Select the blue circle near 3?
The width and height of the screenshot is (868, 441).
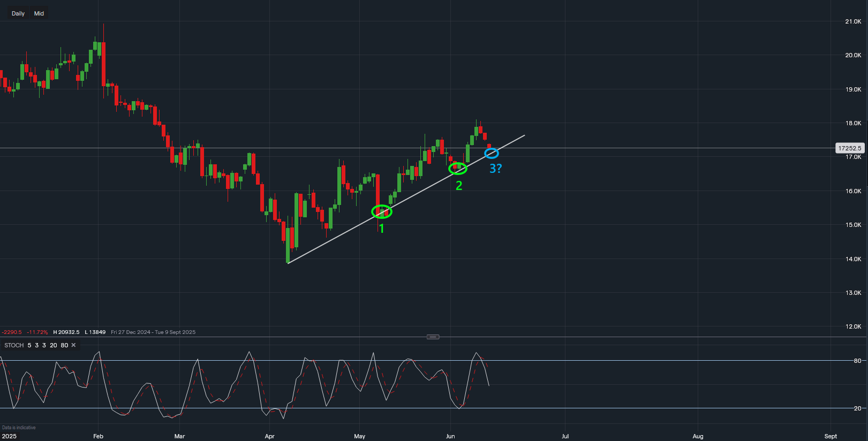pyautogui.click(x=492, y=154)
